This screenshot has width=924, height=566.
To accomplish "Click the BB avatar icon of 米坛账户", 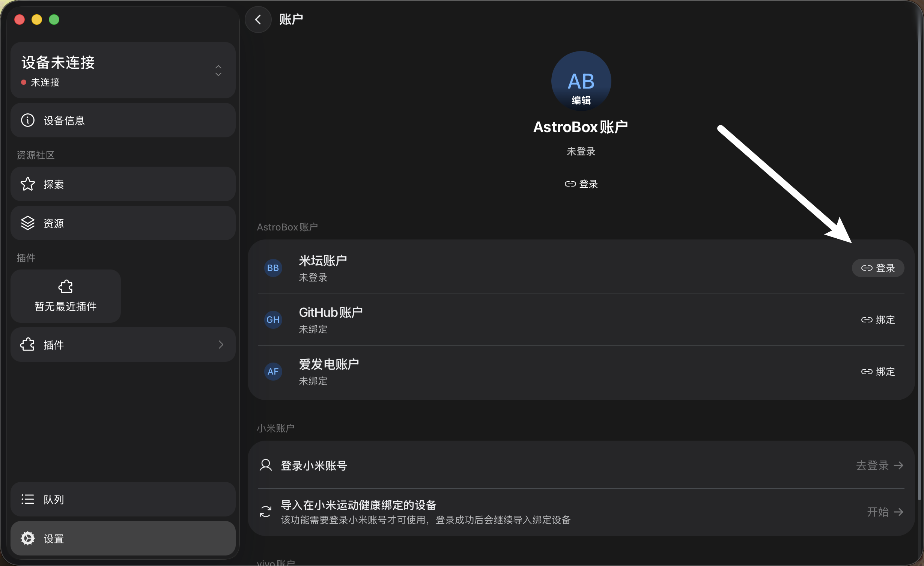I will (273, 268).
